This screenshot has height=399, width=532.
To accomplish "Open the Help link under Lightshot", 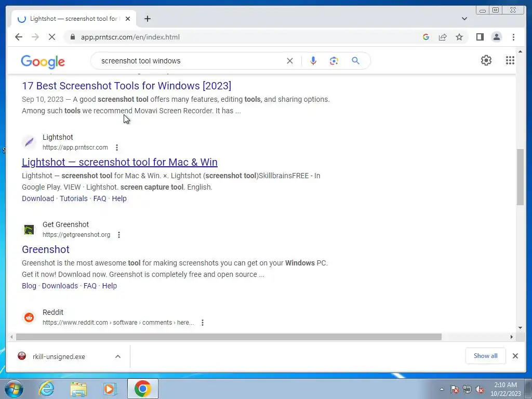I will [119, 198].
